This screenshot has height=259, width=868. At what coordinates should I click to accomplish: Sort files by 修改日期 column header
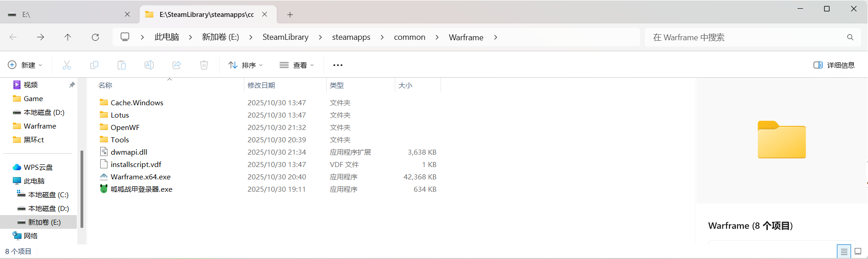point(261,85)
